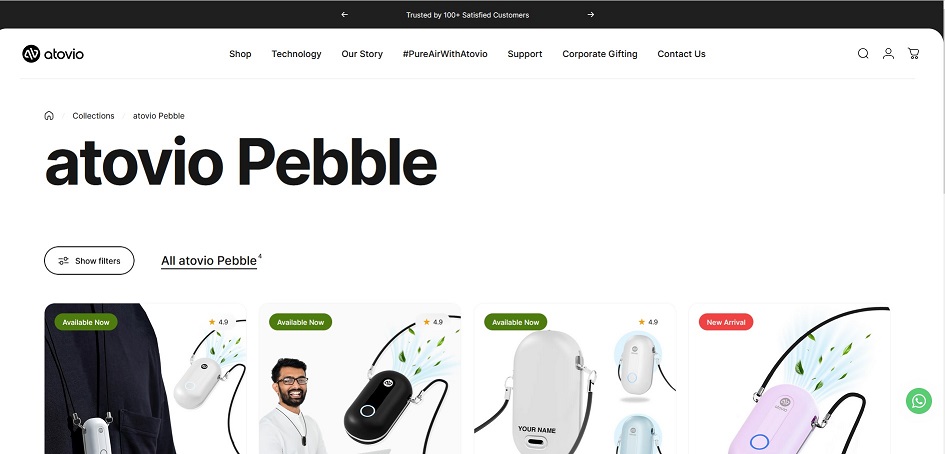Open the Technology menu item
The width and height of the screenshot is (945, 454).
297,54
